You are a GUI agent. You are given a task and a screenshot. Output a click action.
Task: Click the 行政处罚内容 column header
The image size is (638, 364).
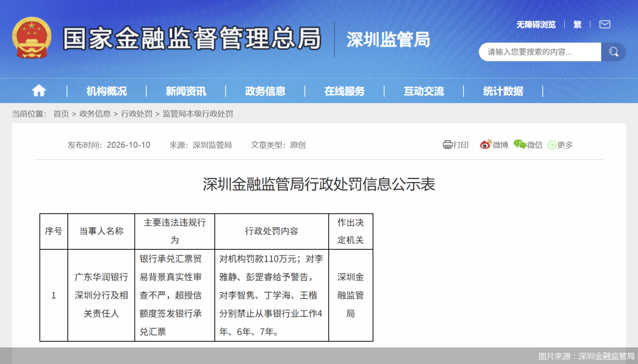pos(272,231)
